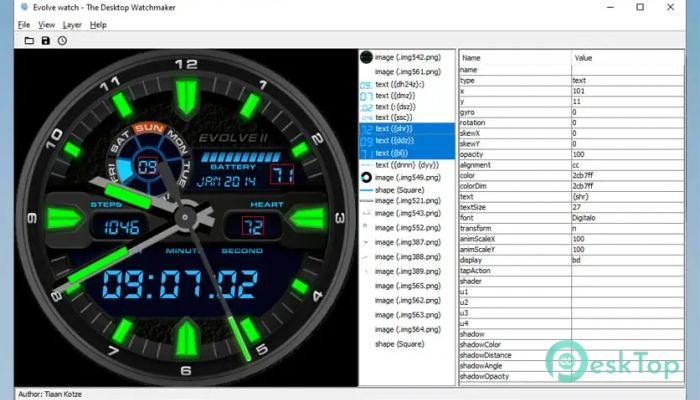Screen dimensions: 700x400
Task: Select layer image (.img563.png)
Action: click(x=408, y=315)
